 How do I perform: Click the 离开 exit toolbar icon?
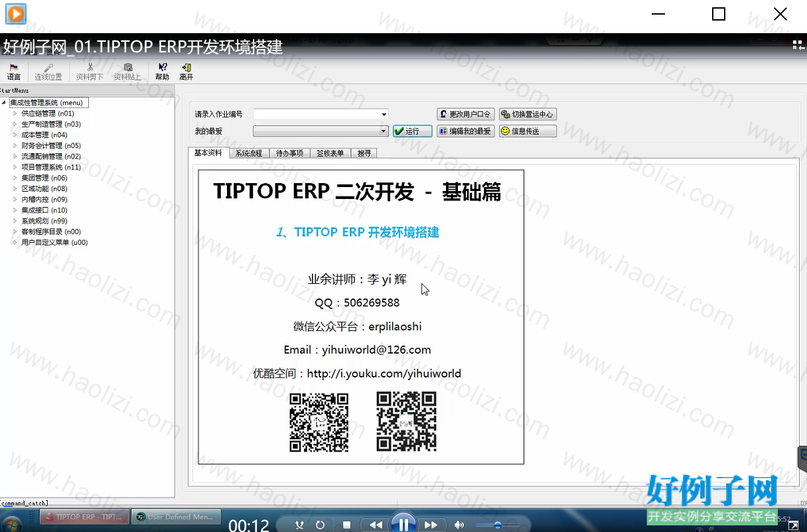tap(186, 72)
